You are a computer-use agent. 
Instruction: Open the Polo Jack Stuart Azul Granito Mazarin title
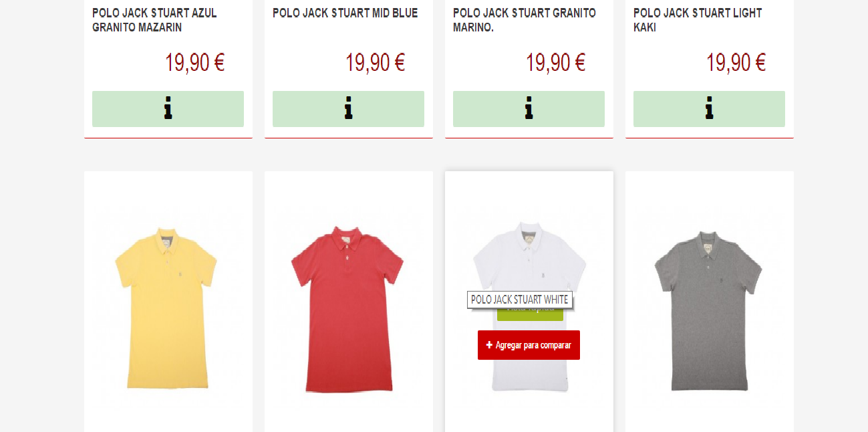click(x=154, y=20)
